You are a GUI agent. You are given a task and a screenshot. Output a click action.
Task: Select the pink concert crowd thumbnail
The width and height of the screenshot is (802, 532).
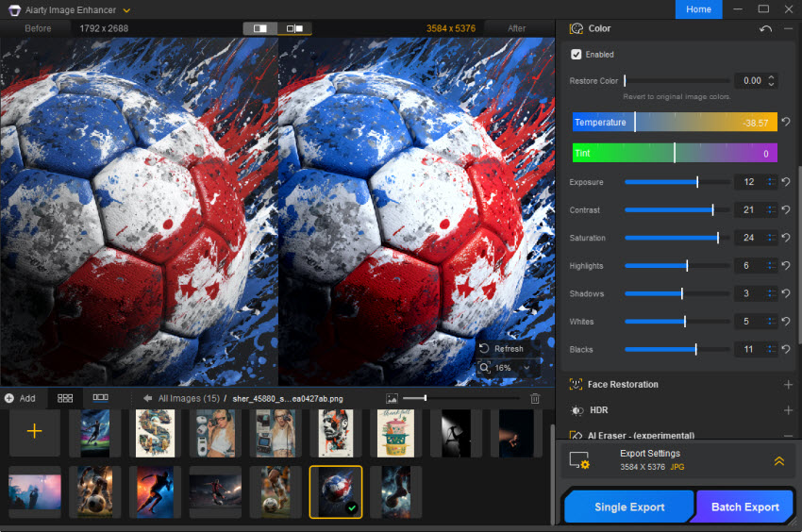[x=35, y=491]
